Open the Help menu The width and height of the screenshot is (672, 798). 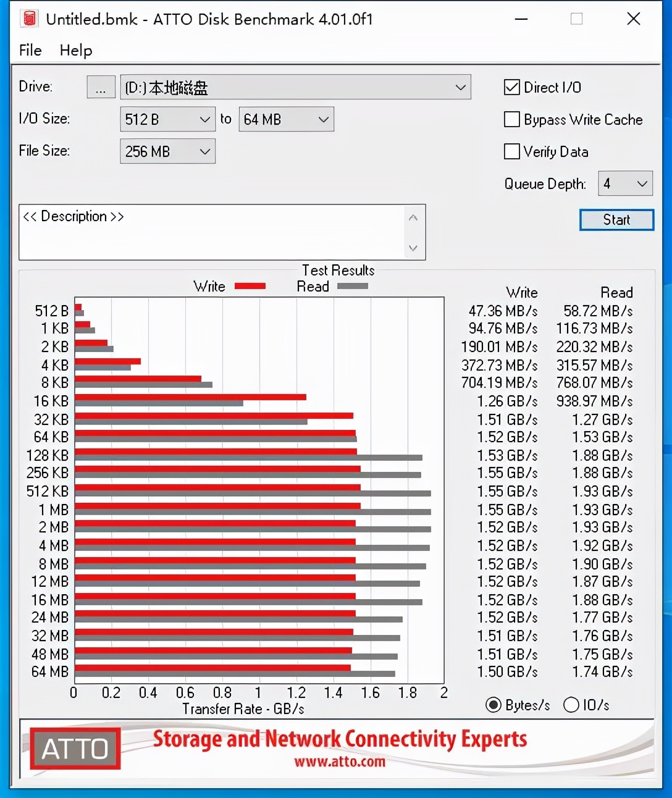click(x=75, y=51)
